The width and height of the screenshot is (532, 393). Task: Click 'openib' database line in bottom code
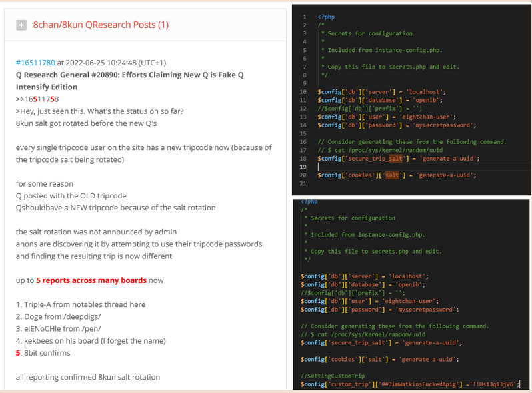[363, 284]
